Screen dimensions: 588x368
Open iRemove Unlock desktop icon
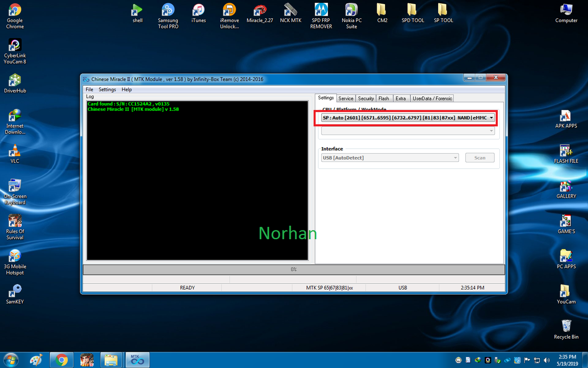pos(229,16)
